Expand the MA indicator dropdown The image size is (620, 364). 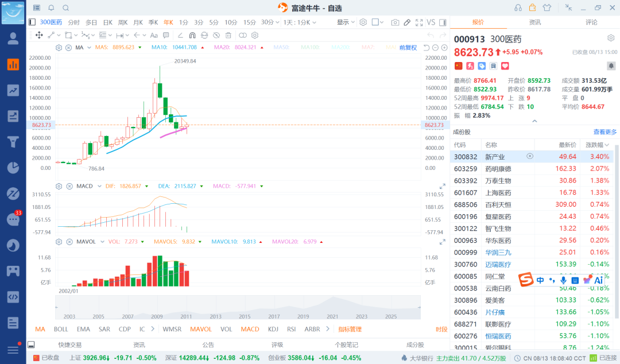pos(90,48)
